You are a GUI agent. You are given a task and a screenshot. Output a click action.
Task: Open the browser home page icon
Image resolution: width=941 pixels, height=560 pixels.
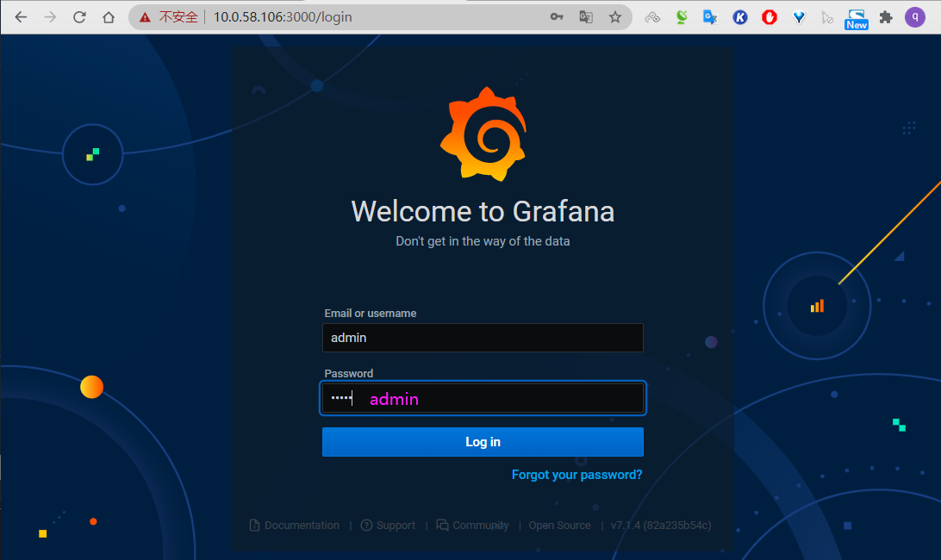(x=109, y=17)
